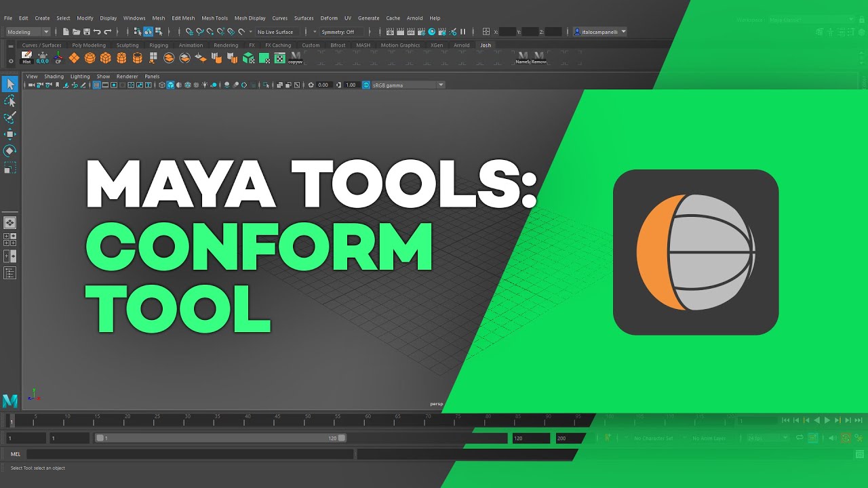
Task: Click the Redo arrow icon
Action: [x=108, y=32]
